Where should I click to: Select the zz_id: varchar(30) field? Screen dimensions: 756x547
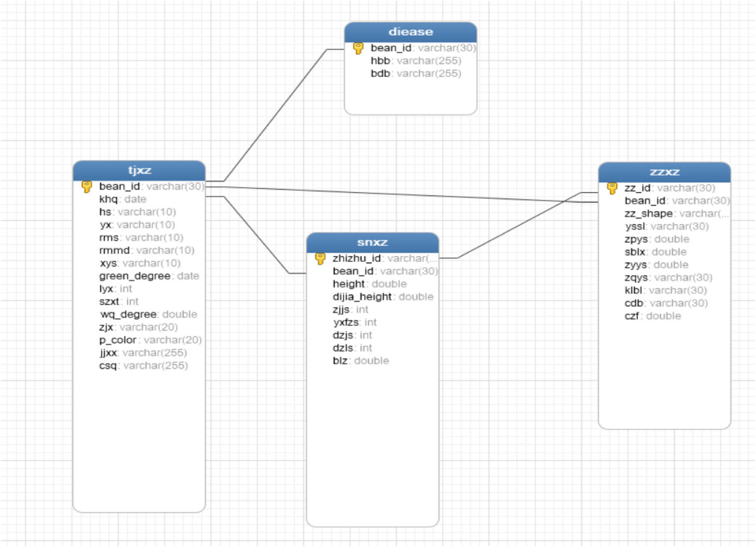(670, 188)
